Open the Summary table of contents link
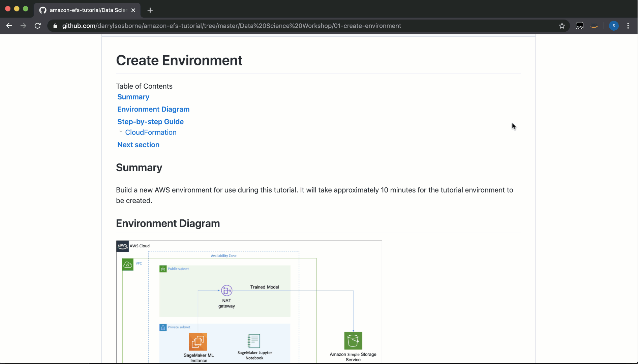Image resolution: width=638 pixels, height=364 pixels. [133, 97]
